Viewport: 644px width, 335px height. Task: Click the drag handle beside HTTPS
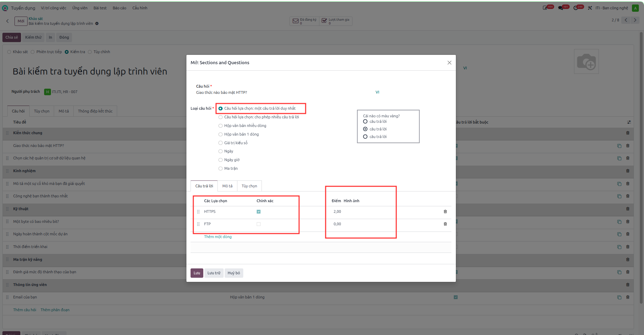(198, 211)
